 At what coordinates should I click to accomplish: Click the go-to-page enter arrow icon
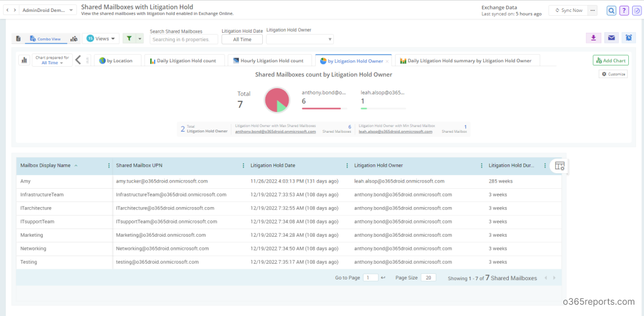(x=383, y=278)
